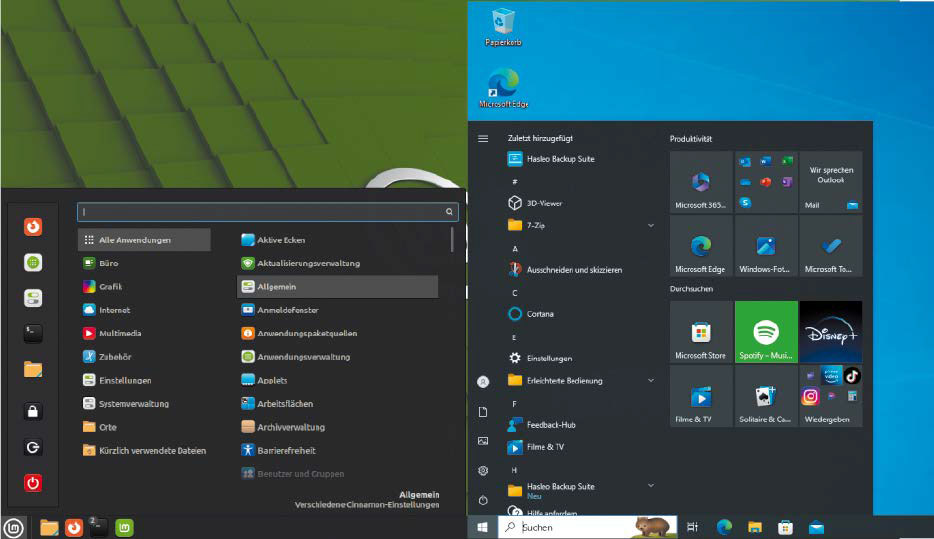Open the Spotify tile
The height and width of the screenshot is (539, 934).
[x=766, y=332]
